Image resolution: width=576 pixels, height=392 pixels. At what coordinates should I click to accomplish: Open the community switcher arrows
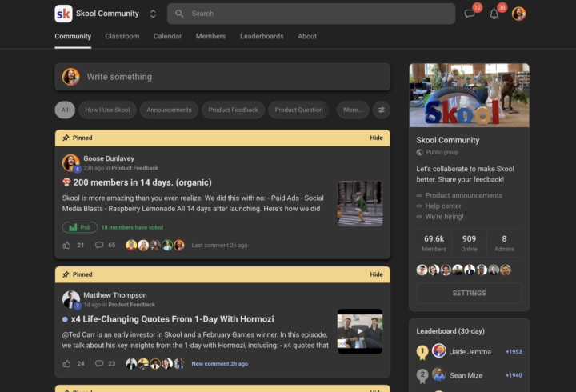(x=153, y=14)
